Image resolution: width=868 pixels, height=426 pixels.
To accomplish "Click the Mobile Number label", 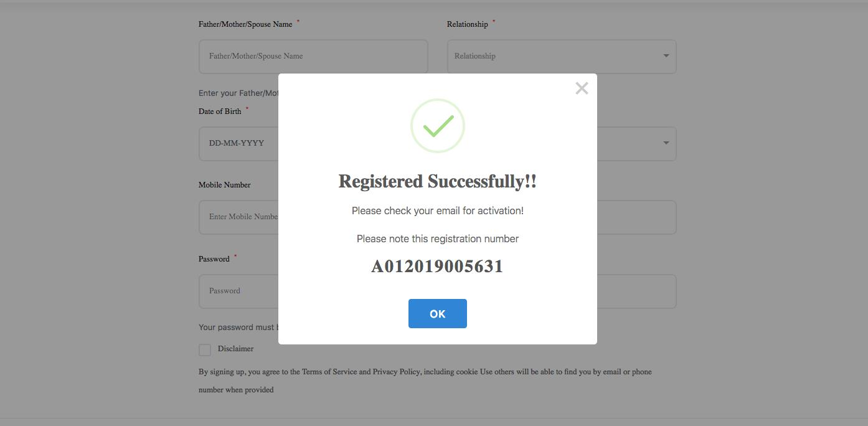I will [224, 185].
